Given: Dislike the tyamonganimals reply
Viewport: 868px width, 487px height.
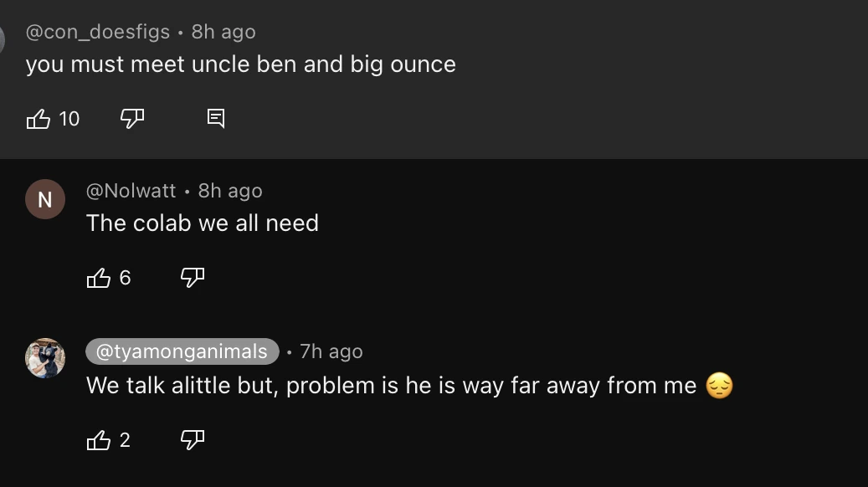Looking at the screenshot, I should pyautogui.click(x=193, y=440).
